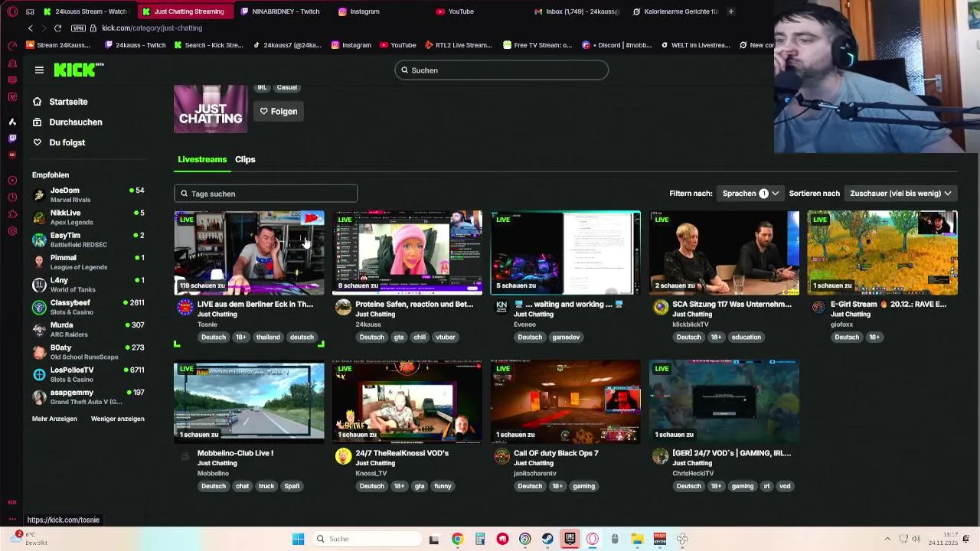Open Du folgst heart icon

click(37, 142)
